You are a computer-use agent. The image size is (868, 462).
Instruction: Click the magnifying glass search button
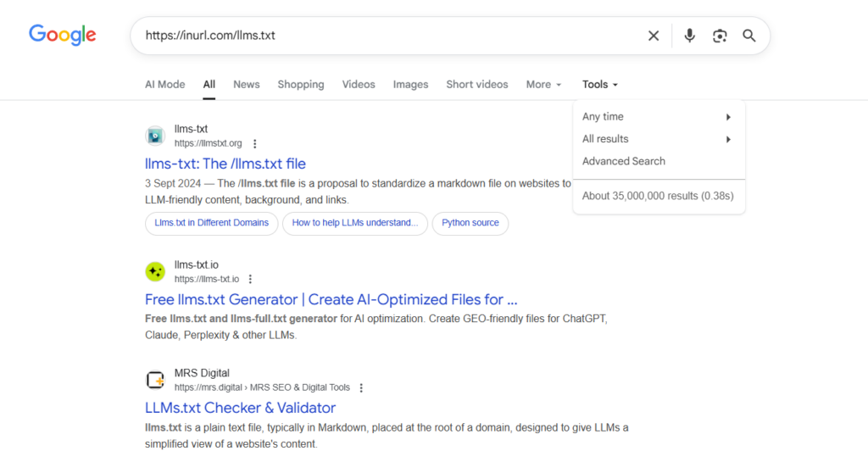click(749, 36)
